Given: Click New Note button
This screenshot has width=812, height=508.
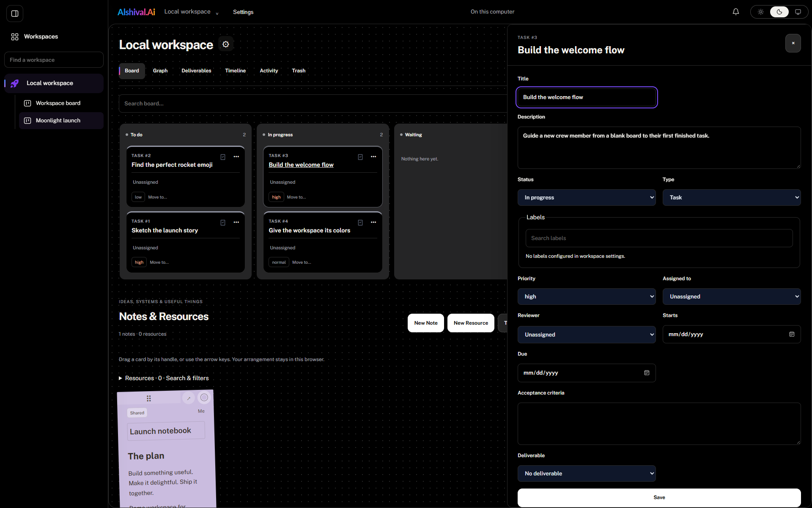Looking at the screenshot, I should (x=426, y=323).
